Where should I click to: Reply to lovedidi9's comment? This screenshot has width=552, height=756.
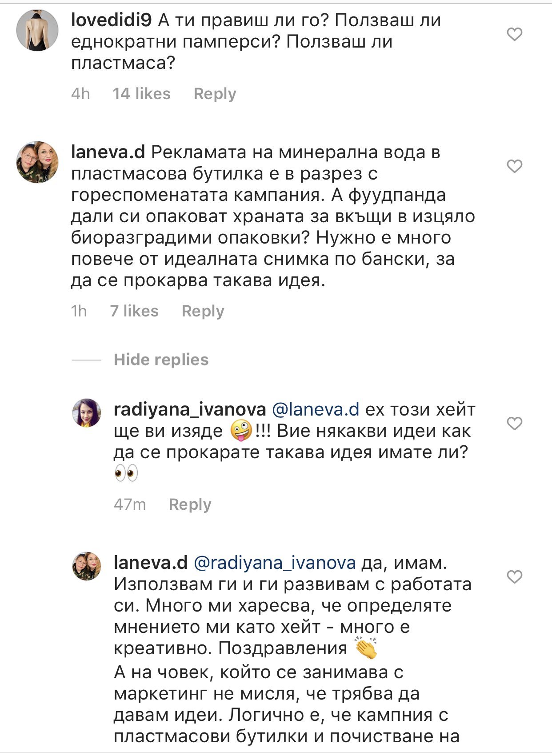pyautogui.click(x=215, y=94)
